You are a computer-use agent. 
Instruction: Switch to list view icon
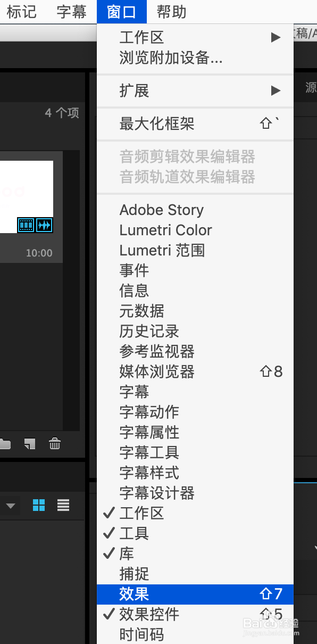tap(63, 505)
